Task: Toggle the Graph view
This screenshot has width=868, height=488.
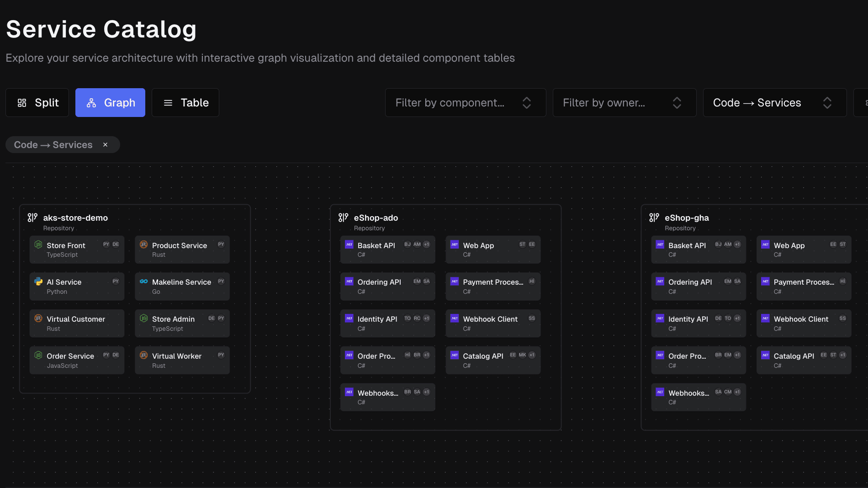Action: 110,102
